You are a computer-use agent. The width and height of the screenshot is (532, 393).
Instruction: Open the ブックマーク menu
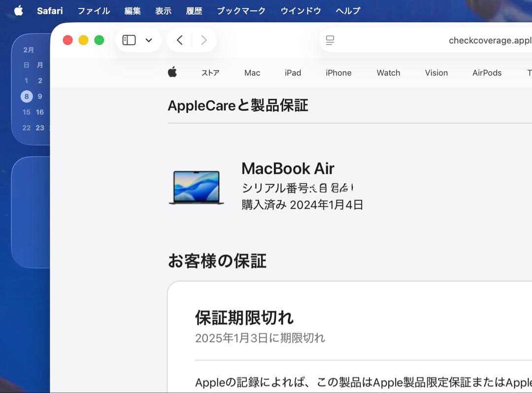tap(241, 10)
